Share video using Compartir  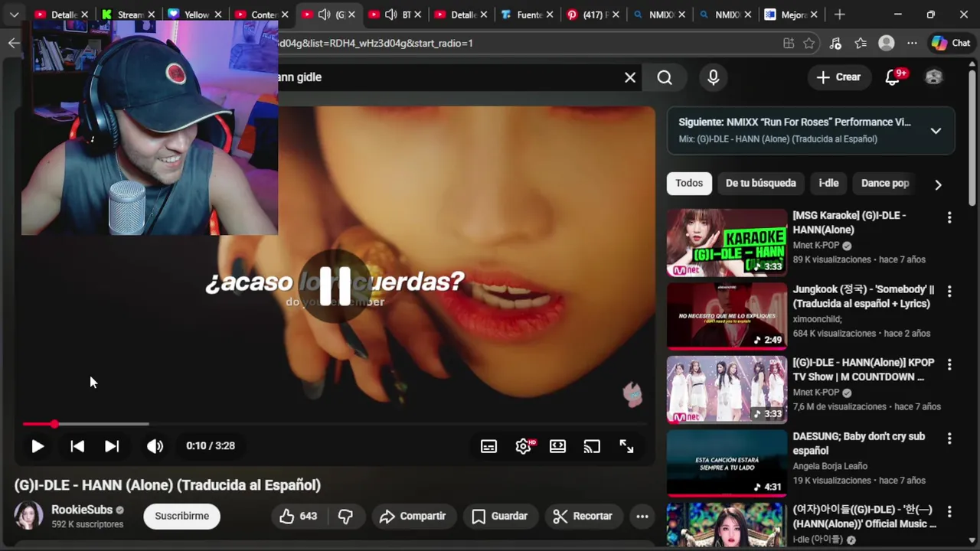coord(413,517)
